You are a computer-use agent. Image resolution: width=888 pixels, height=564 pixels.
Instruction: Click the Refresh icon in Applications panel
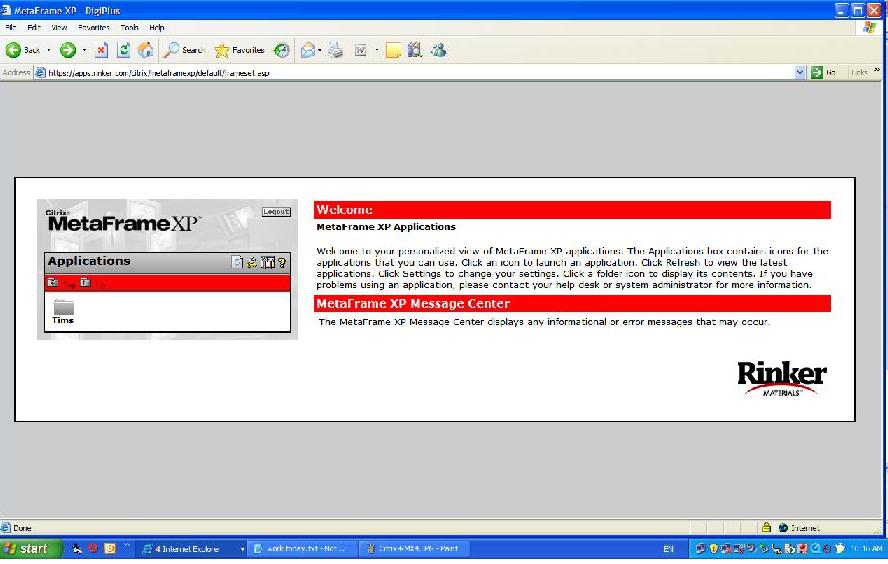coord(252,262)
